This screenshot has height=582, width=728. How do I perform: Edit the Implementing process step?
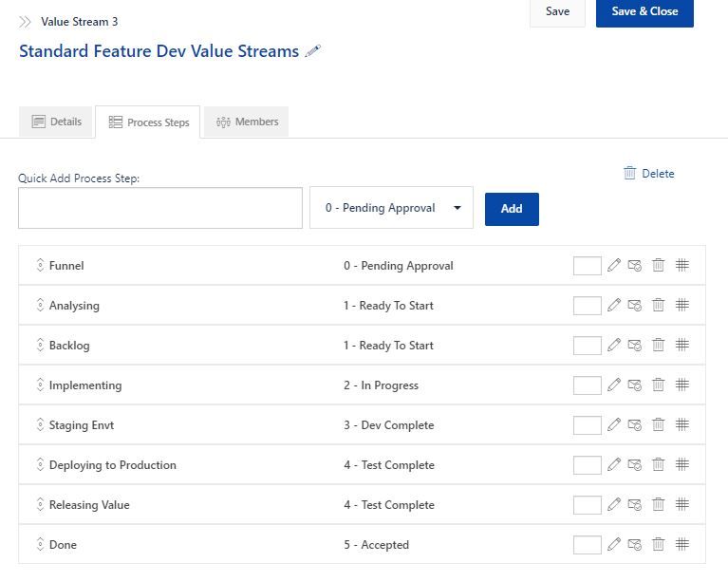614,385
